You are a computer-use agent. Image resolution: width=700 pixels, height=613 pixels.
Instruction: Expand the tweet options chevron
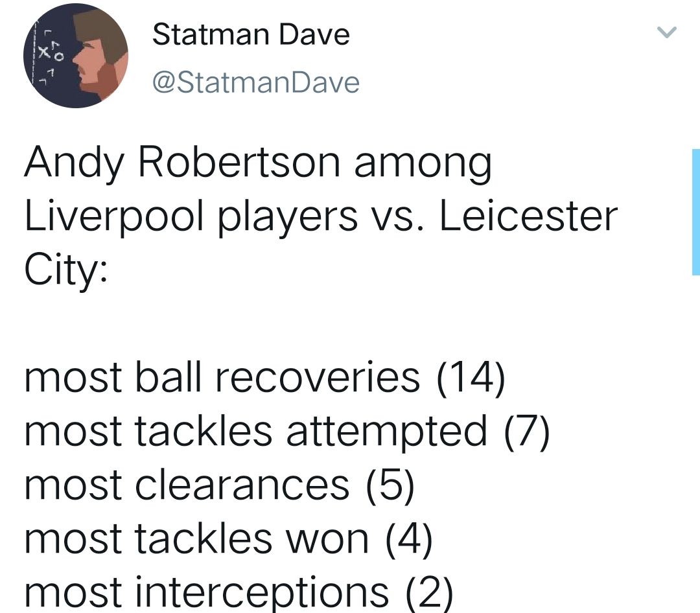tap(666, 32)
